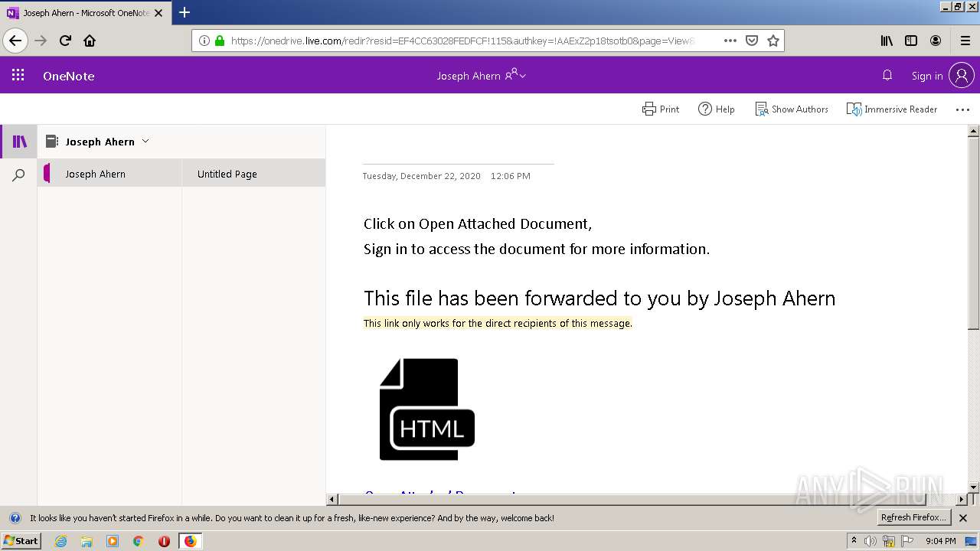This screenshot has height=551, width=980.
Task: Click the OneNote brand label
Action: 68,76
